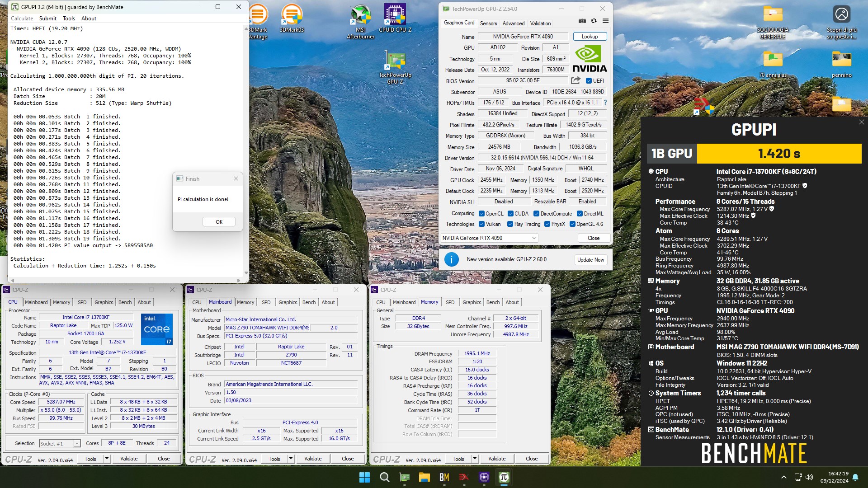Click the taskbar clock and date
The image size is (868, 488).
(x=835, y=477)
